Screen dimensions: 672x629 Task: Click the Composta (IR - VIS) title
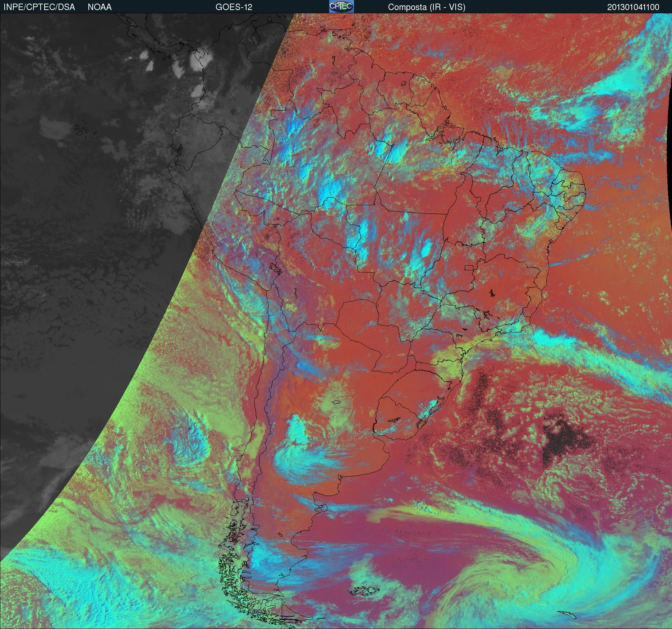(427, 7)
